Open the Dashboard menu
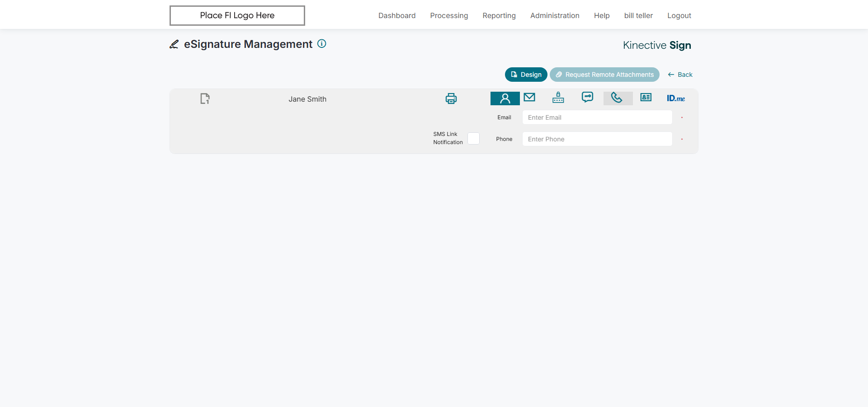This screenshot has width=868, height=407. (x=397, y=15)
